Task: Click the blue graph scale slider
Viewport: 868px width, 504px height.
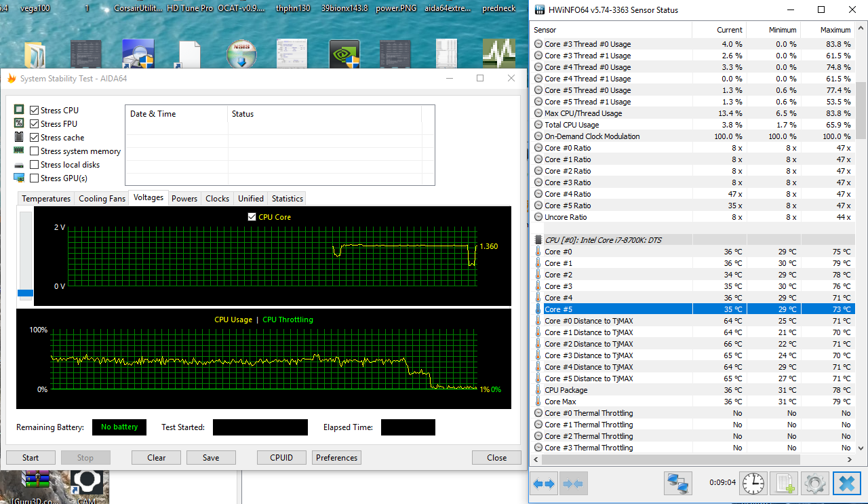Action: coord(25,293)
